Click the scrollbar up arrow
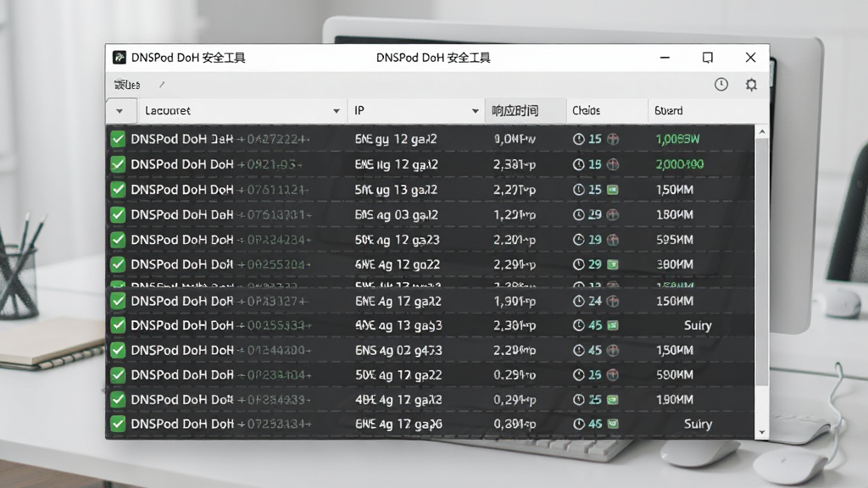The image size is (868, 488). pyautogui.click(x=762, y=132)
